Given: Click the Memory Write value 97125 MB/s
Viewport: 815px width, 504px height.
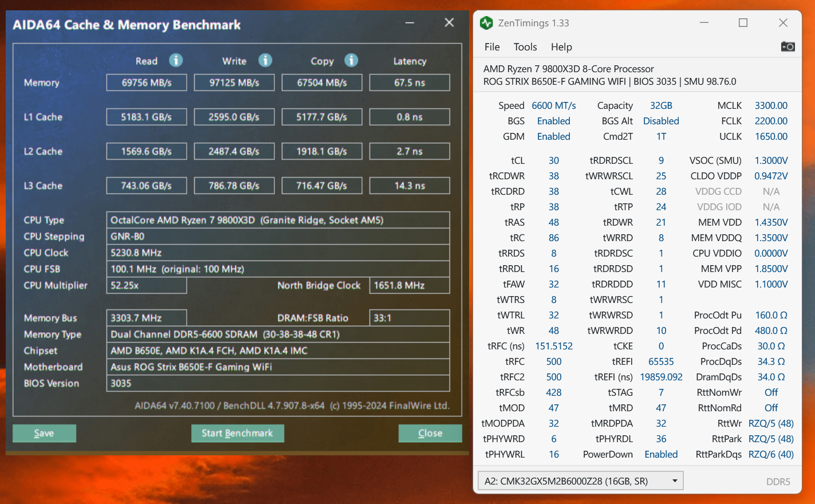Looking at the screenshot, I should coord(234,82).
